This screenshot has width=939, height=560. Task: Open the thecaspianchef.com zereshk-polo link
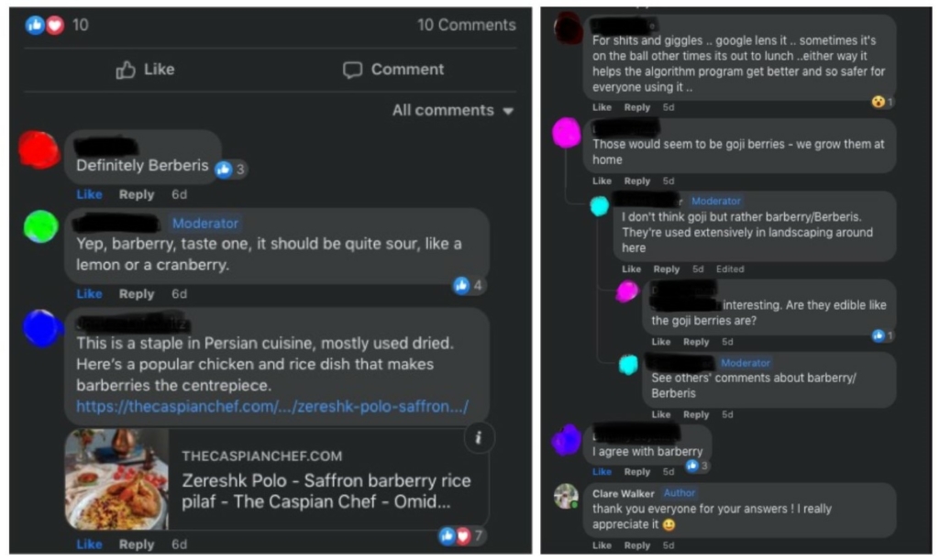point(271,407)
